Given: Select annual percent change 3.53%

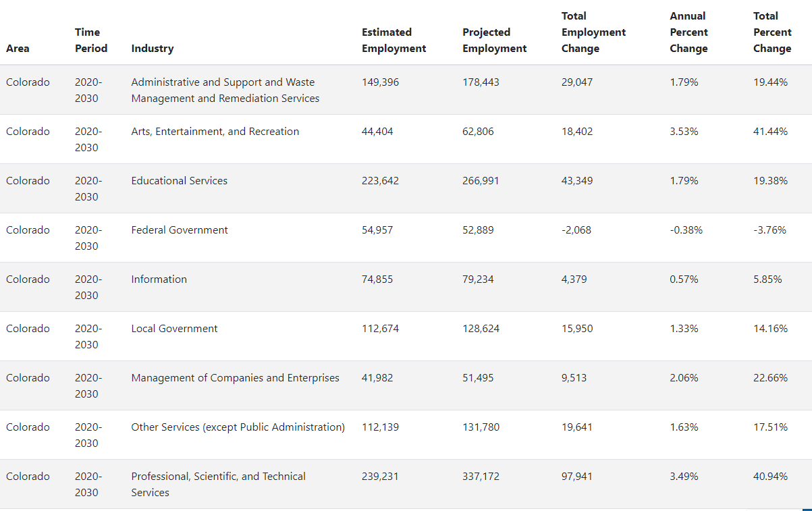Looking at the screenshot, I should coord(684,132).
